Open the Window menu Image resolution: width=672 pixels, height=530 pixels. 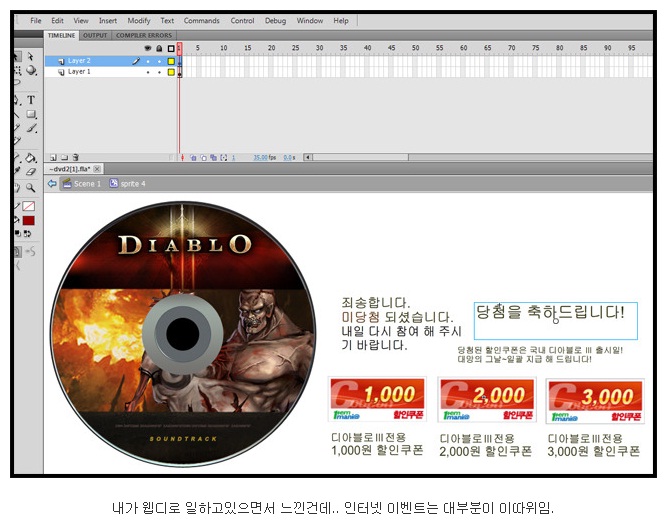click(x=309, y=21)
